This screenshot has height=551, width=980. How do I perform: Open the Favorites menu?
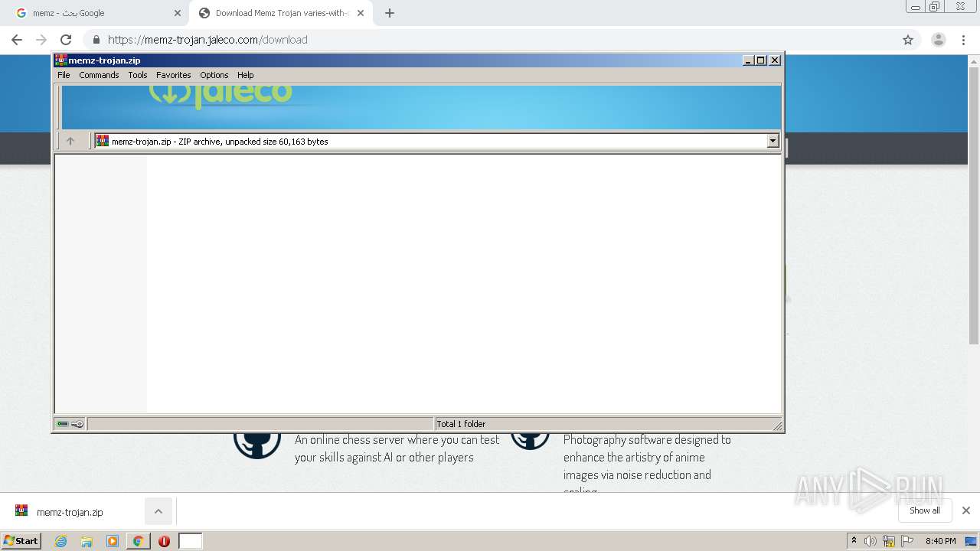pyautogui.click(x=173, y=75)
